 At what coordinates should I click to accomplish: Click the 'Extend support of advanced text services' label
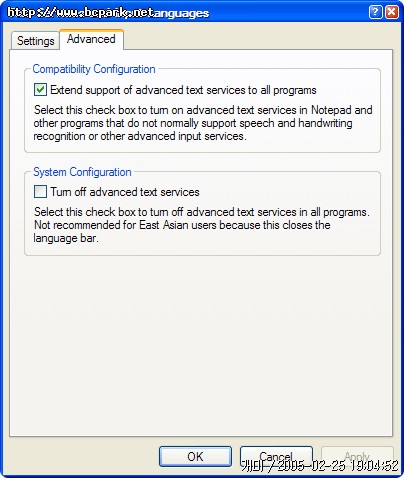point(183,90)
